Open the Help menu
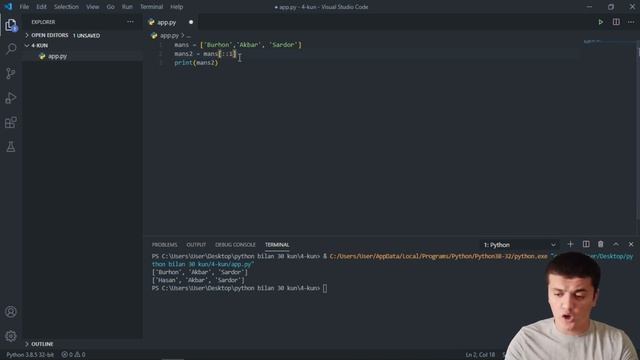Image resolution: width=640 pixels, height=360 pixels. pos(176,7)
